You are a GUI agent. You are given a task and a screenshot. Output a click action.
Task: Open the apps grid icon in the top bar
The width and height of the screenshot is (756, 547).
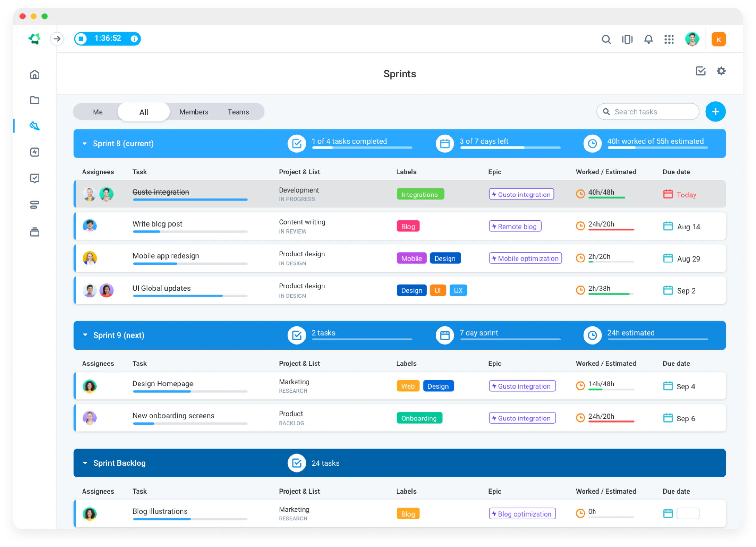[x=669, y=39]
